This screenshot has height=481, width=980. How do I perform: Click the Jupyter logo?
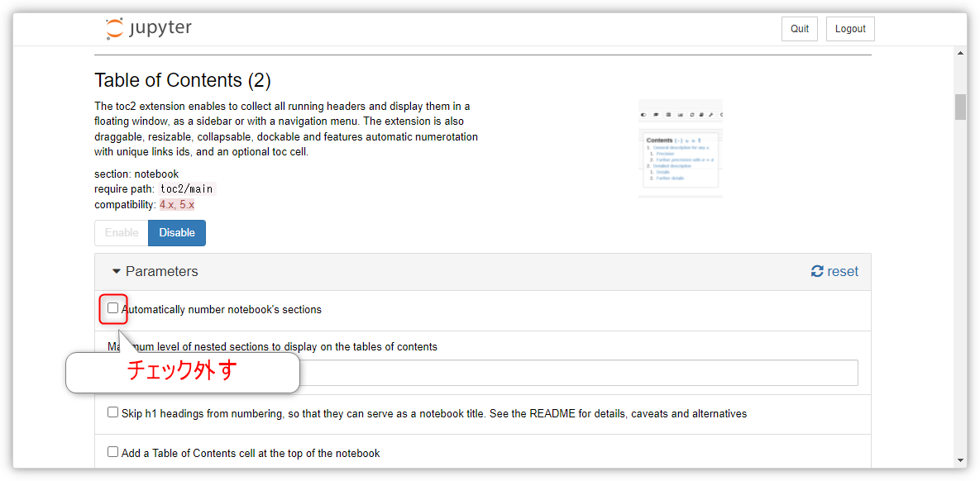coord(149,29)
